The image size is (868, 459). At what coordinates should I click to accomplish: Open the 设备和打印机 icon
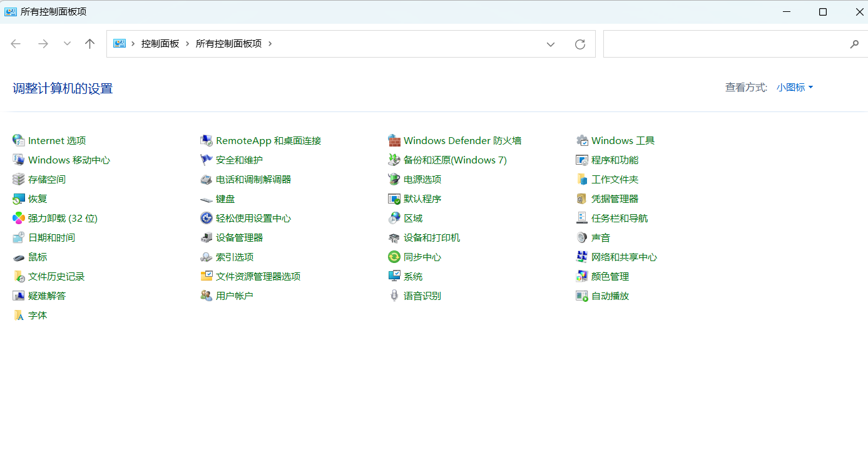tap(394, 237)
